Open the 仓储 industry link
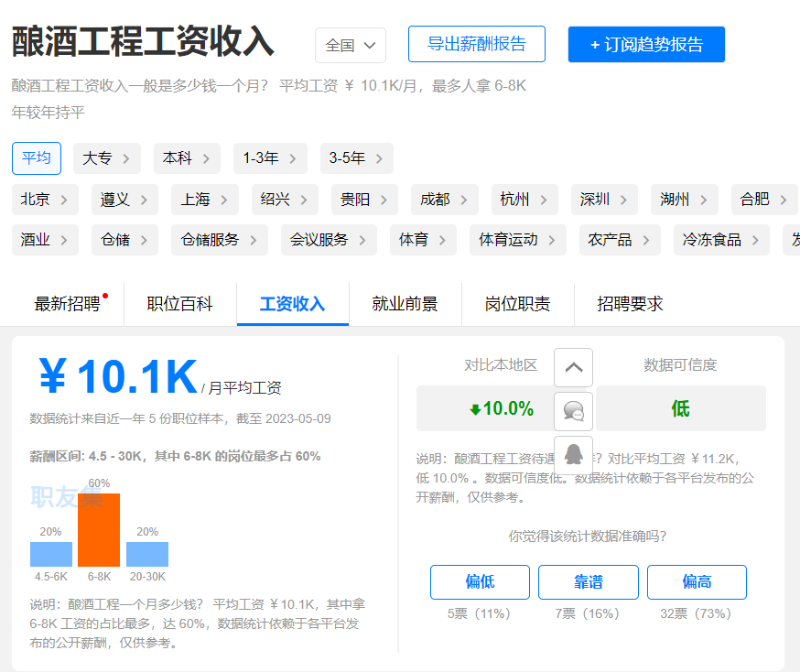This screenshot has width=800, height=672. tap(124, 240)
